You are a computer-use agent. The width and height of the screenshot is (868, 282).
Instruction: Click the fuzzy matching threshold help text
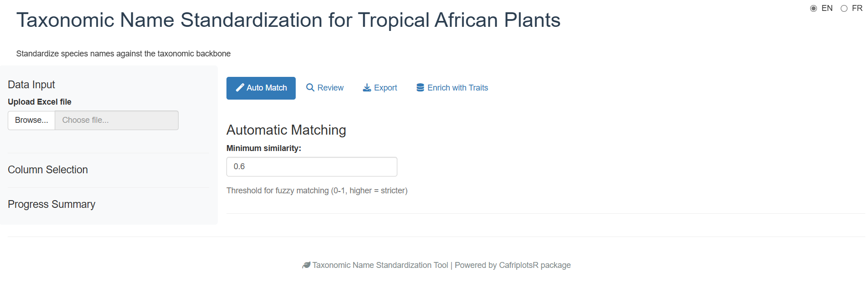click(x=317, y=191)
